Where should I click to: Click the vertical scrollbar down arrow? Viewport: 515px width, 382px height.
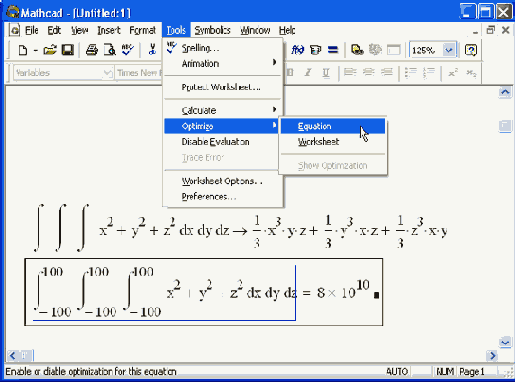coord(505,342)
